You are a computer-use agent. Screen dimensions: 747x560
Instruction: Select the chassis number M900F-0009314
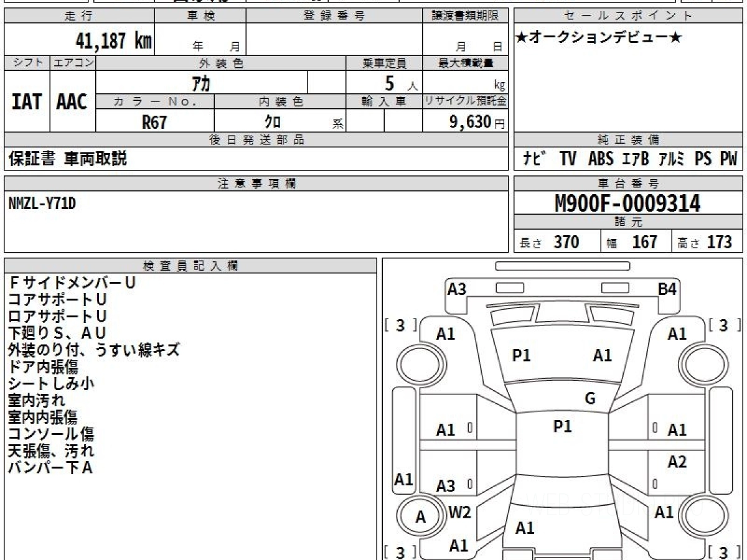click(x=628, y=203)
